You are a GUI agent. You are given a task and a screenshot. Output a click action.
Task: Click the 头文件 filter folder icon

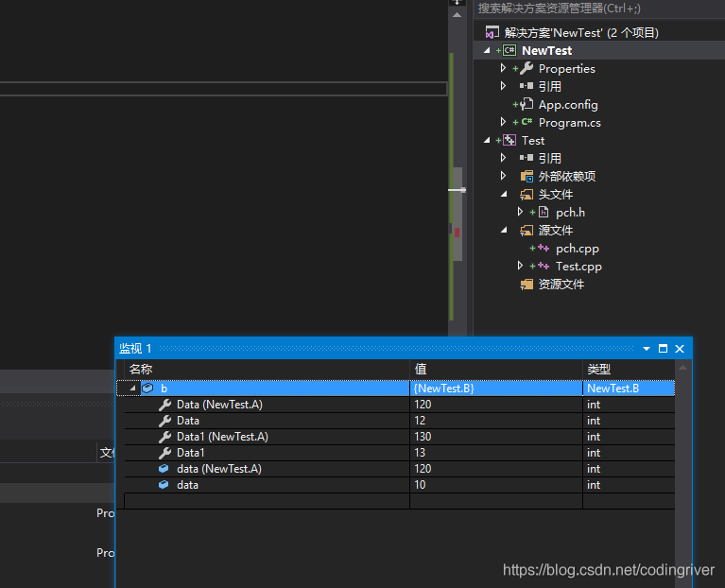click(x=526, y=194)
